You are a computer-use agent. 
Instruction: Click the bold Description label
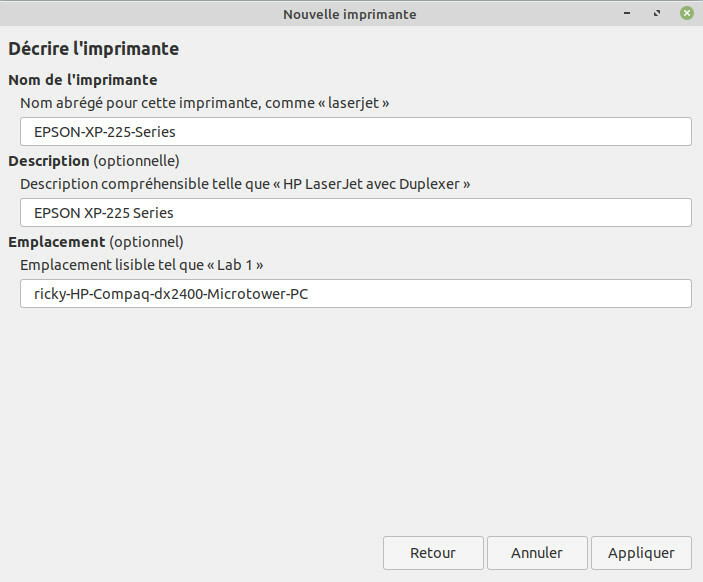pos(48,160)
